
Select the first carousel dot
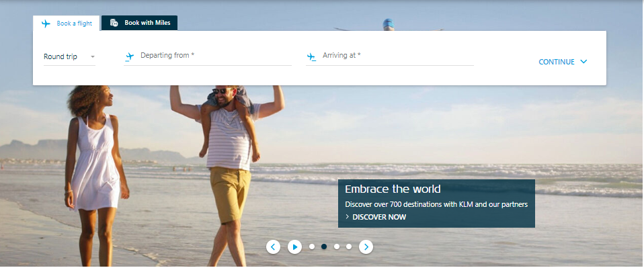(312, 247)
